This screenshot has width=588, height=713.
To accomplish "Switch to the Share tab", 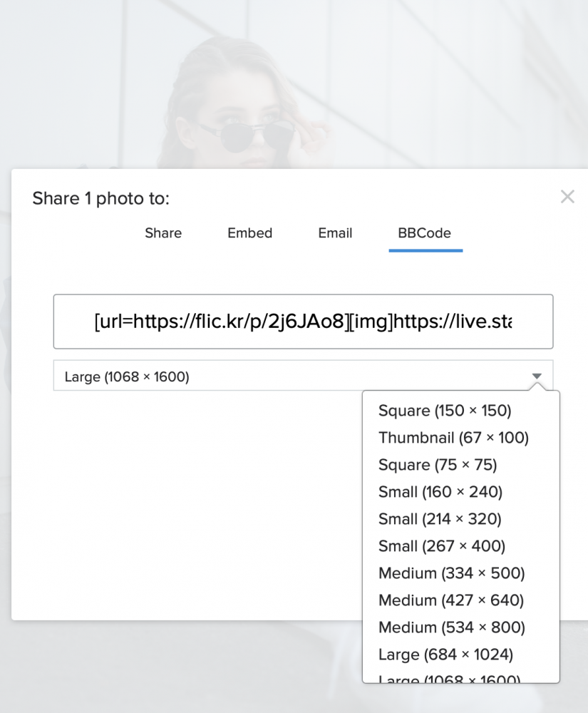I will [163, 233].
